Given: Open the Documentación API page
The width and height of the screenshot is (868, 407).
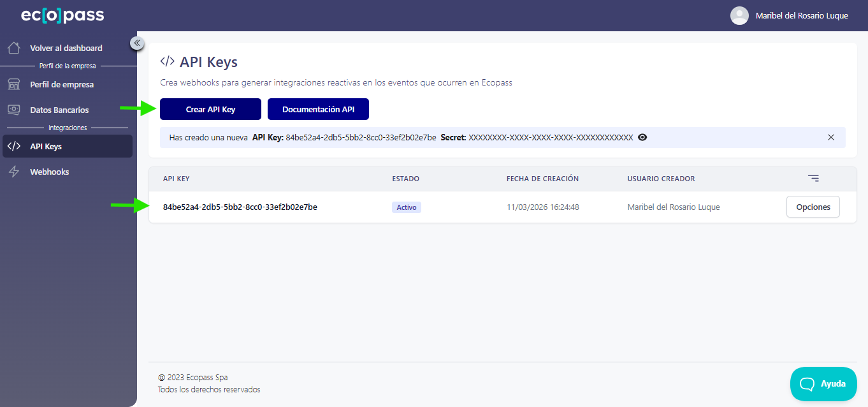Looking at the screenshot, I should pos(318,109).
